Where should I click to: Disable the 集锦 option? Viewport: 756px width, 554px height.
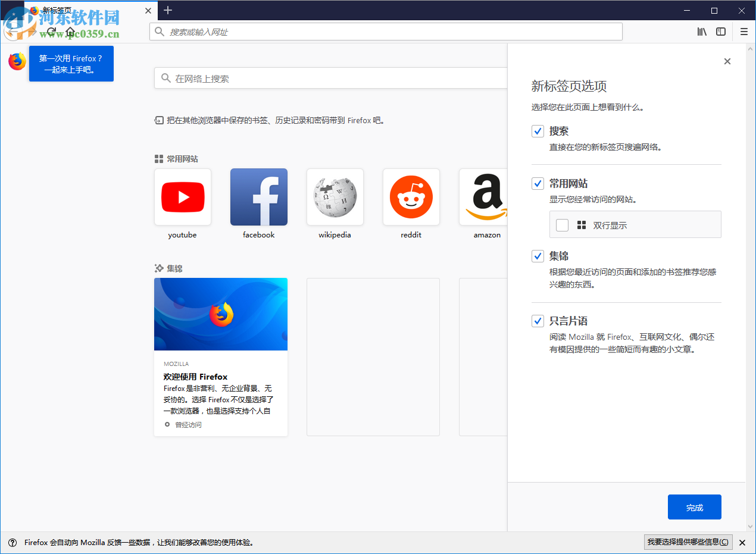(538, 256)
